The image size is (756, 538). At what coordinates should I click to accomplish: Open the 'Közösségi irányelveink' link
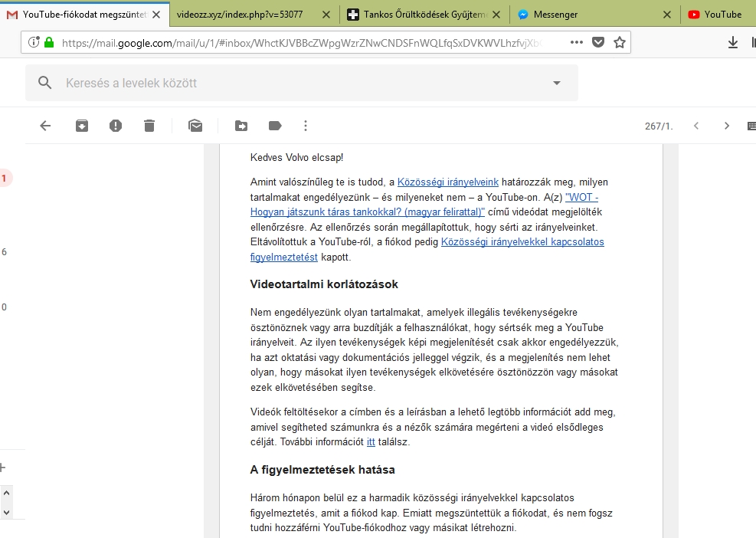click(448, 182)
